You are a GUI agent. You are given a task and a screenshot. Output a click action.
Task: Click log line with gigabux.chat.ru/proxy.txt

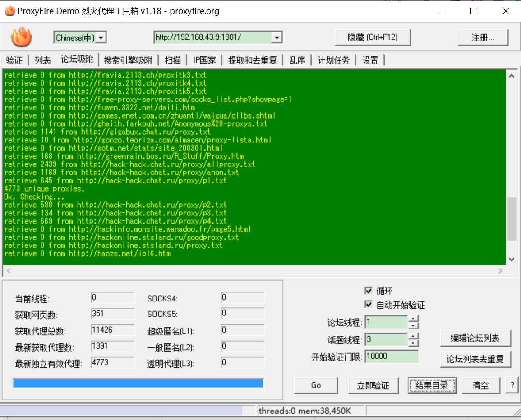[x=107, y=132]
